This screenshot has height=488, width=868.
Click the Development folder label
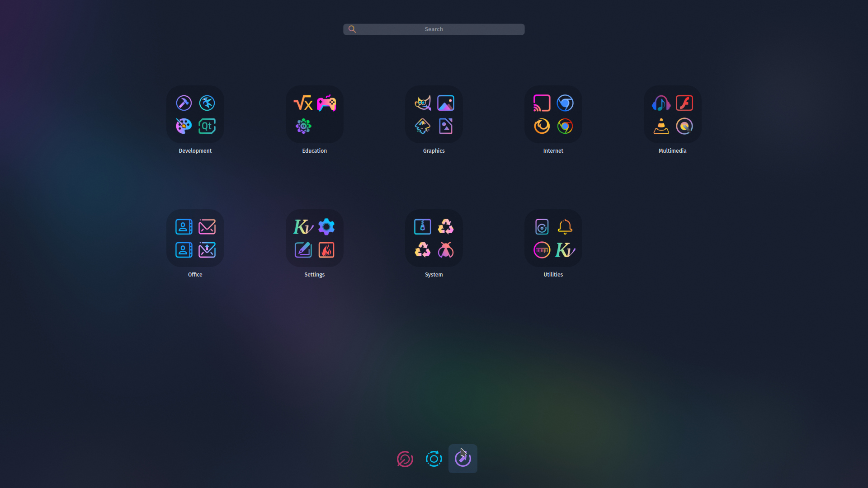pos(195,151)
